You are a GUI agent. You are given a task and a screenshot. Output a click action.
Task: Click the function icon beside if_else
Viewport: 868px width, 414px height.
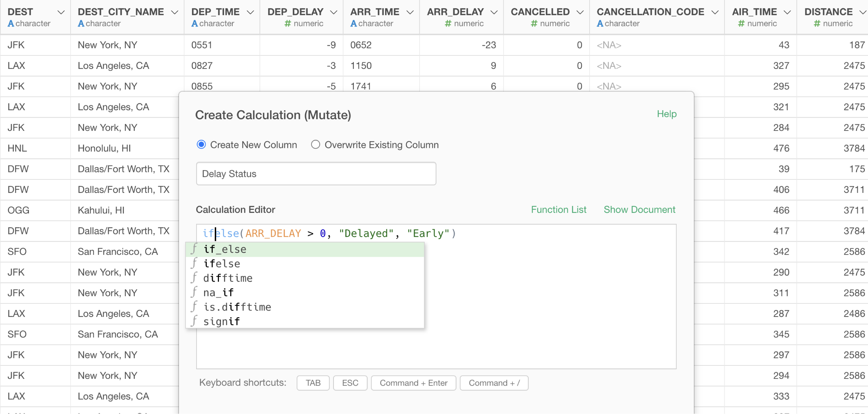[194, 249]
